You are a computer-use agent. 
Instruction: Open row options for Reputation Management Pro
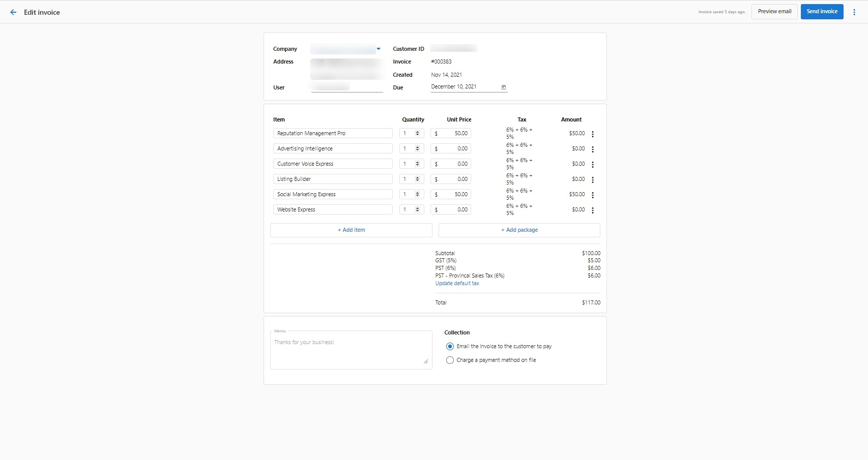coord(593,134)
